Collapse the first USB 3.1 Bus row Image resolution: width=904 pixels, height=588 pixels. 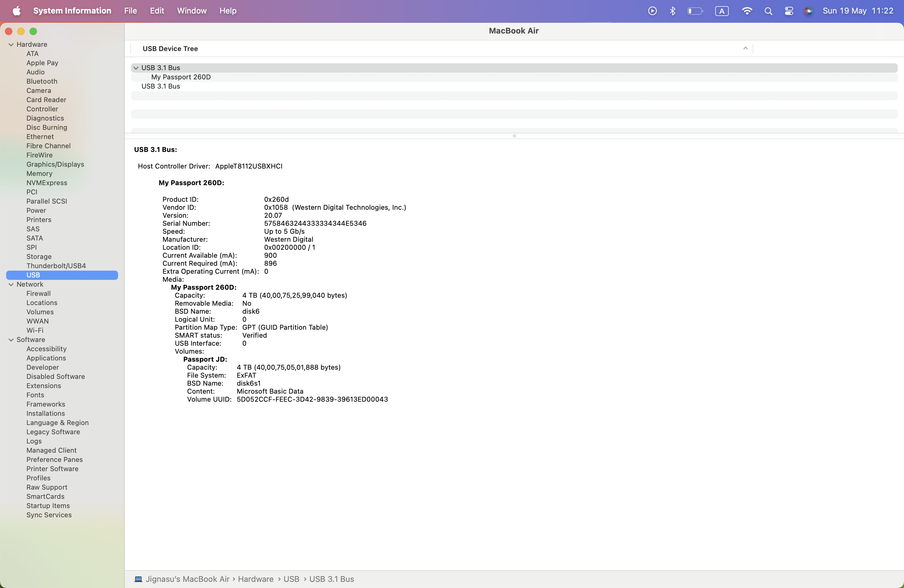coord(136,68)
